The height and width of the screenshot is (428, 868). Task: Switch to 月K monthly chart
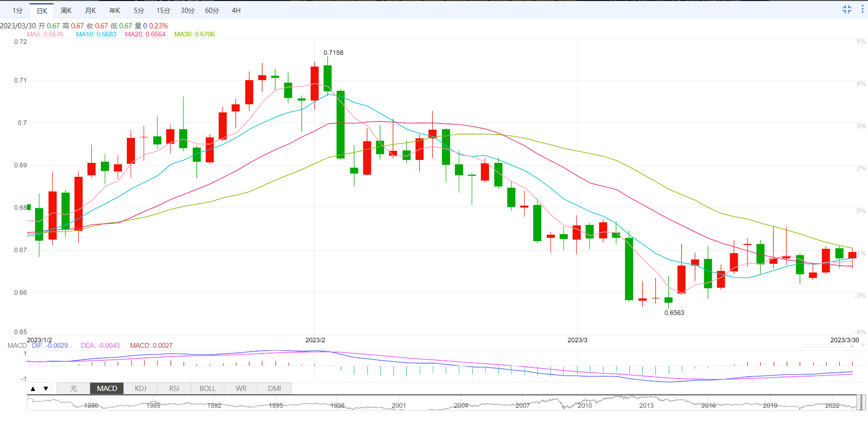point(90,10)
